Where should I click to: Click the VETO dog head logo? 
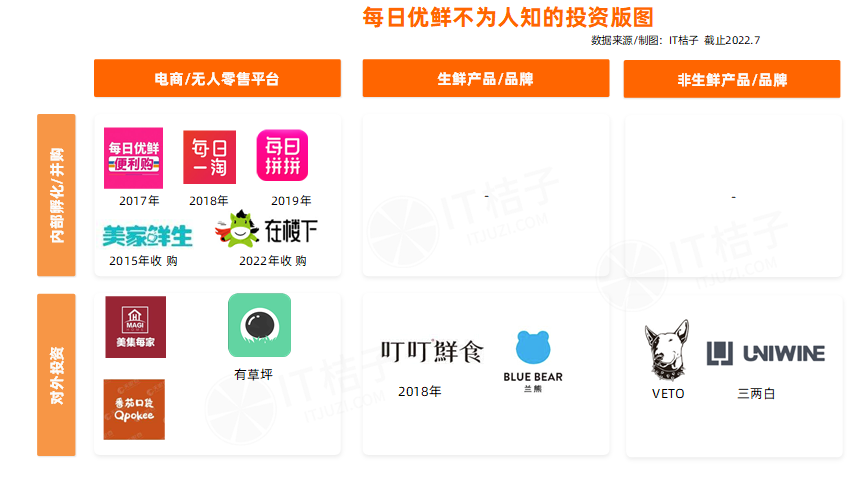tap(667, 351)
